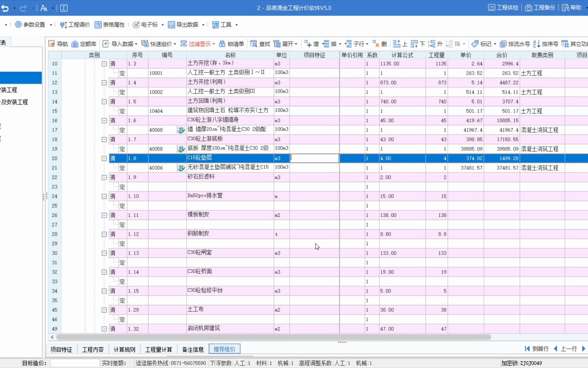Open 工程备份 project backup
Screen dimensions: 588x368
click(x=540, y=8)
